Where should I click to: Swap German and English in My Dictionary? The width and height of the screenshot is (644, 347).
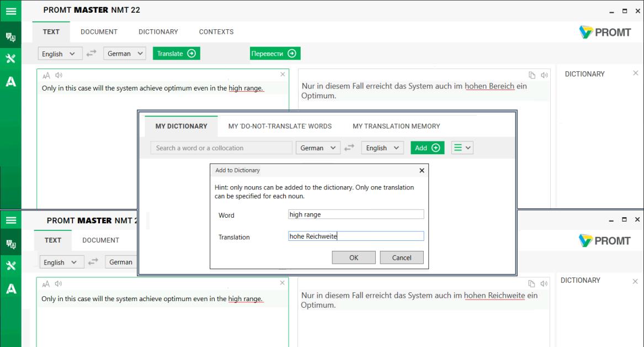pos(349,147)
